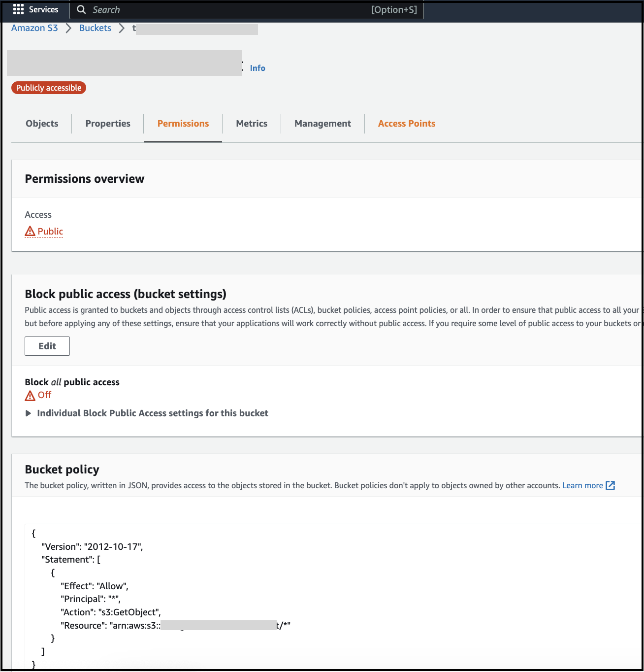
Task: Switch to the Properties tab
Action: [108, 124]
